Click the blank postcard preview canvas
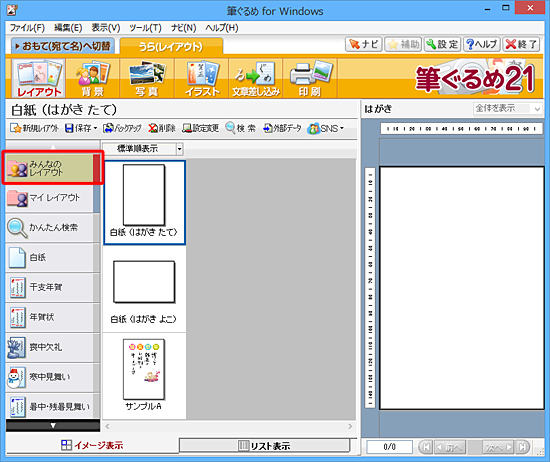This screenshot has width=550, height=462. 462,288
